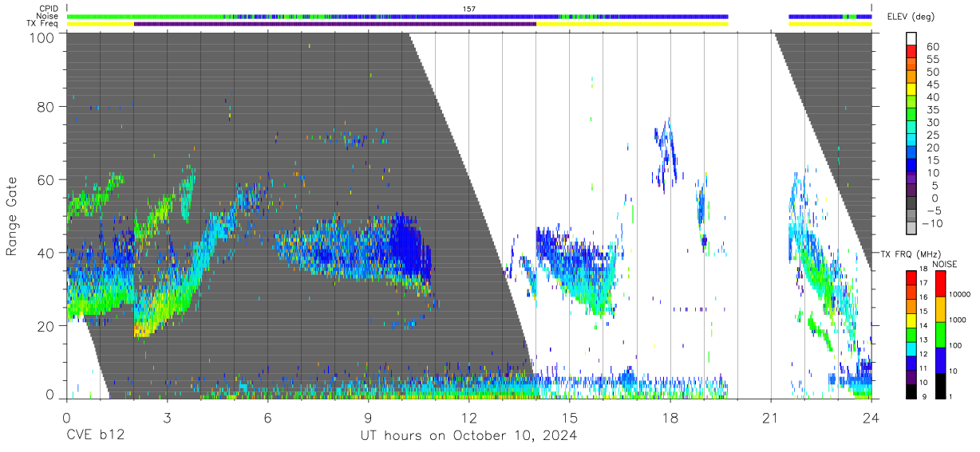The image size is (980, 452).
Task: Click elevation colorbar label '45'
Action: click(x=932, y=85)
